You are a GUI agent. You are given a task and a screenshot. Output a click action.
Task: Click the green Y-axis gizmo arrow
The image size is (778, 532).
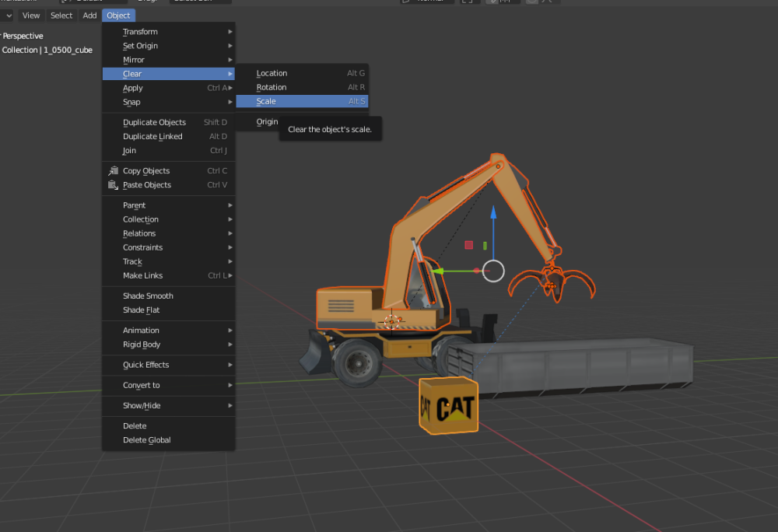[x=437, y=271]
